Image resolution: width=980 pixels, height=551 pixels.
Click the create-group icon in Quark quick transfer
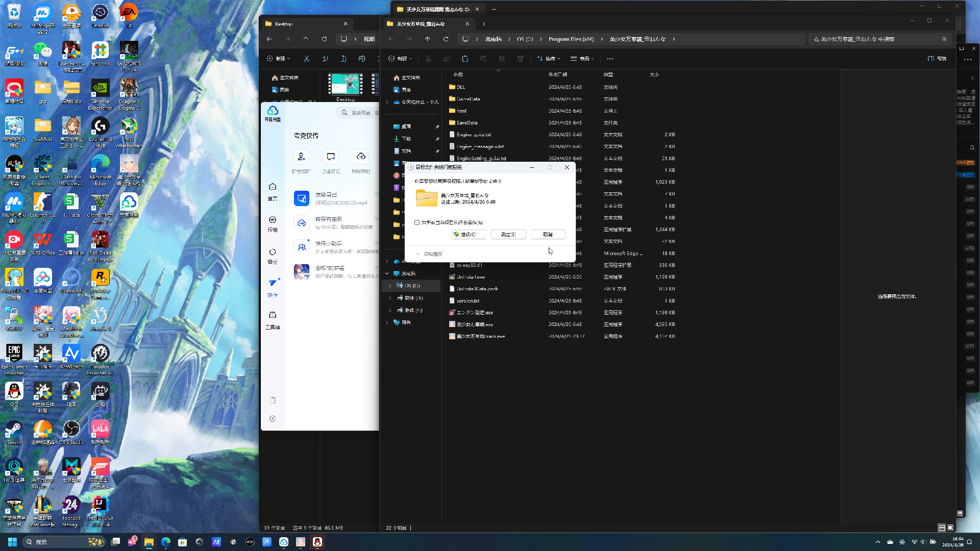point(331,157)
